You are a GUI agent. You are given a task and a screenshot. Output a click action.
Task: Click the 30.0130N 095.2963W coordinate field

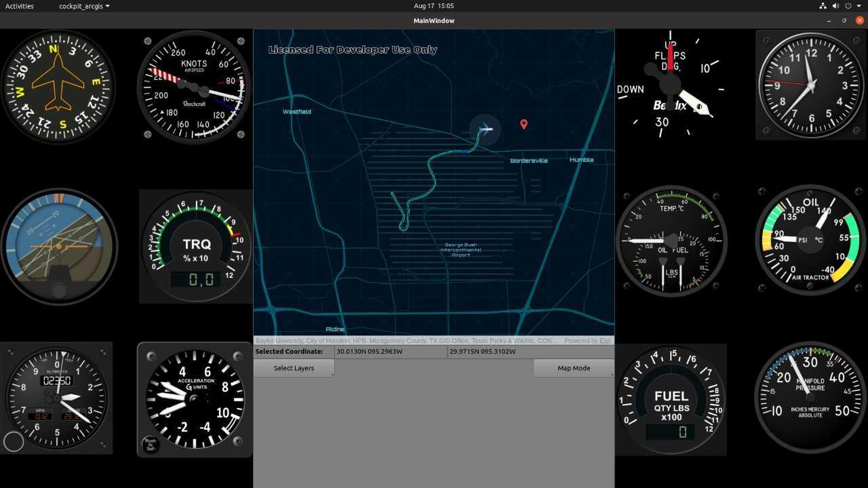pyautogui.click(x=391, y=352)
